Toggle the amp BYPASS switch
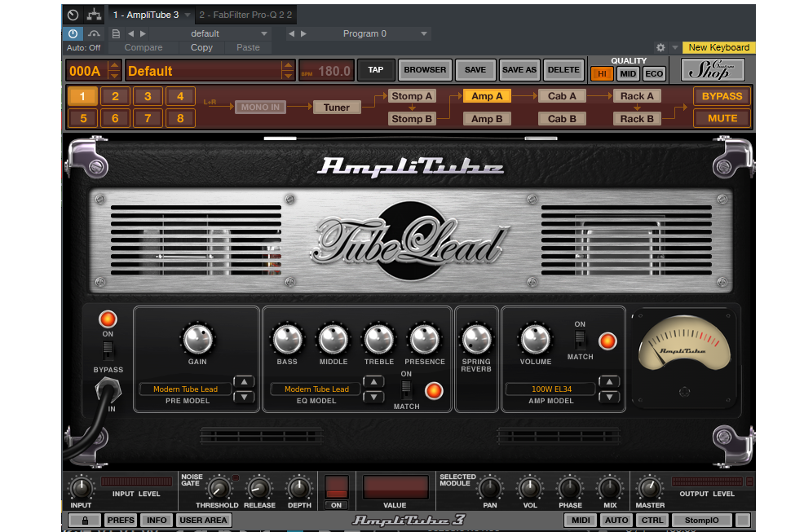The height and width of the screenshot is (532, 804). 108,350
